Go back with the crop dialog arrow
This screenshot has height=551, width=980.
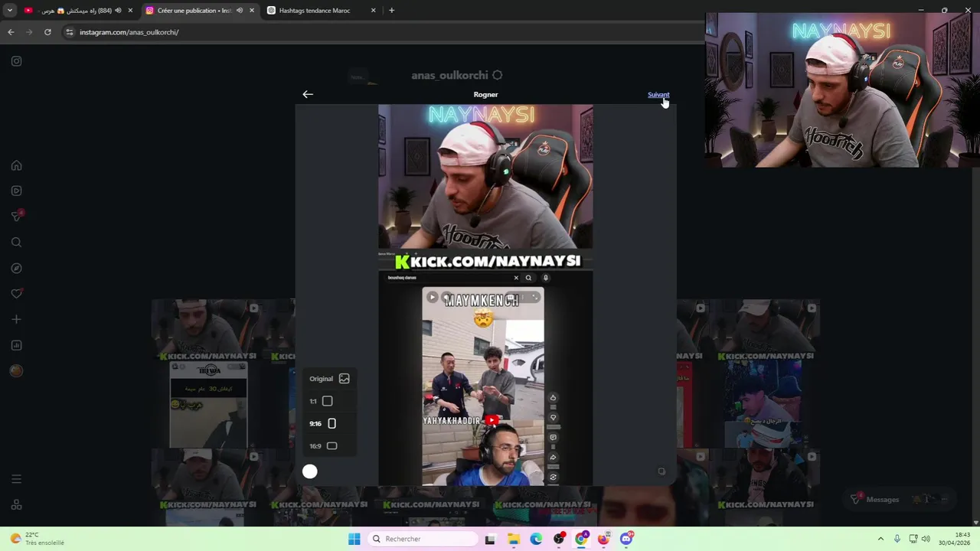(x=308, y=94)
